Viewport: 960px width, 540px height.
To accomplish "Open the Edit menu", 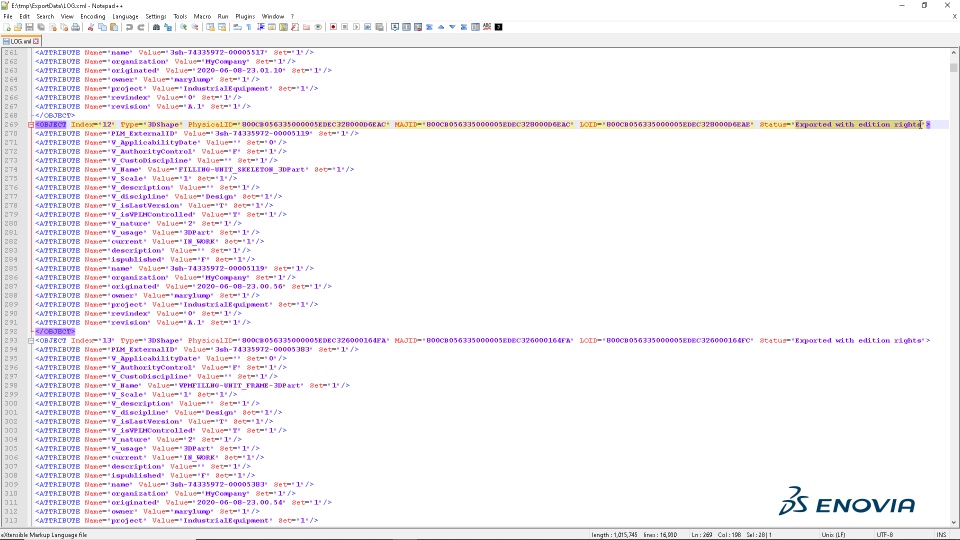I will pos(24,17).
